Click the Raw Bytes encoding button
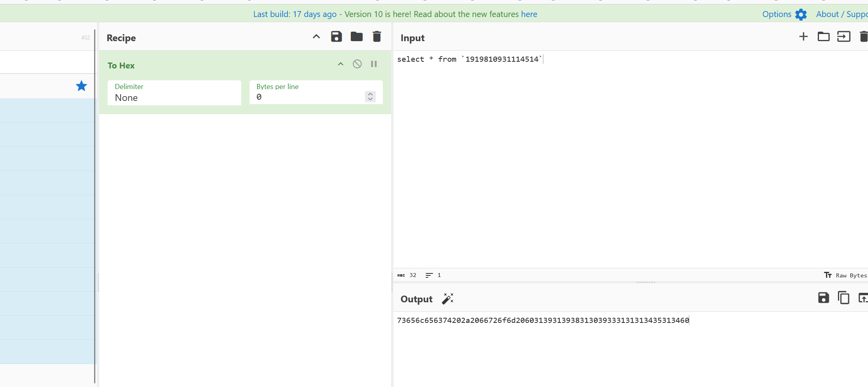The image size is (868, 387). pyautogui.click(x=845, y=275)
